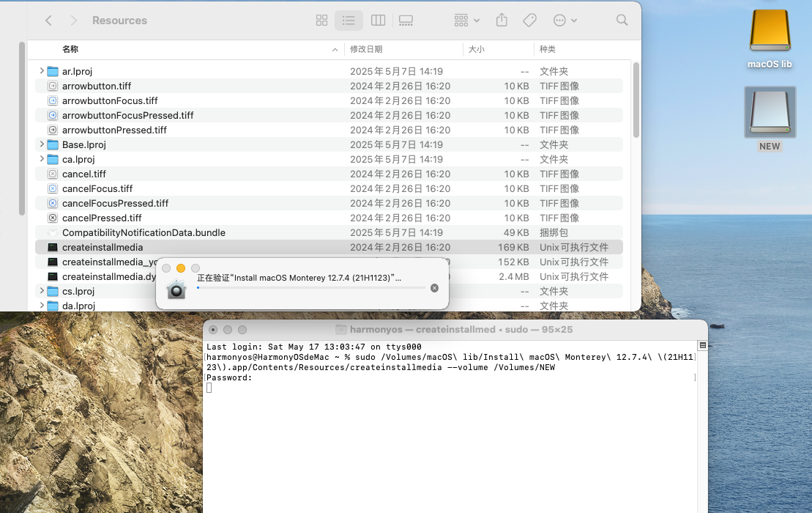Expand the Base.lproj folder
This screenshot has height=513, width=812.
[x=42, y=144]
